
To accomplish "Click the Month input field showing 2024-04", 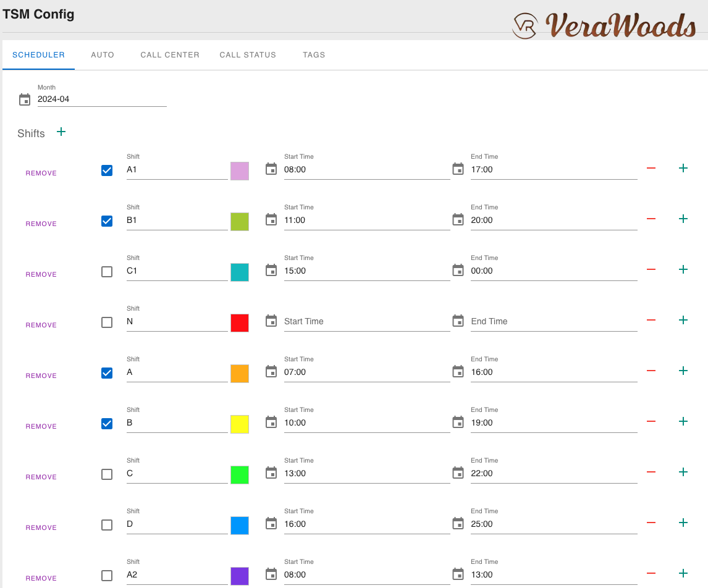I will 102,99.
